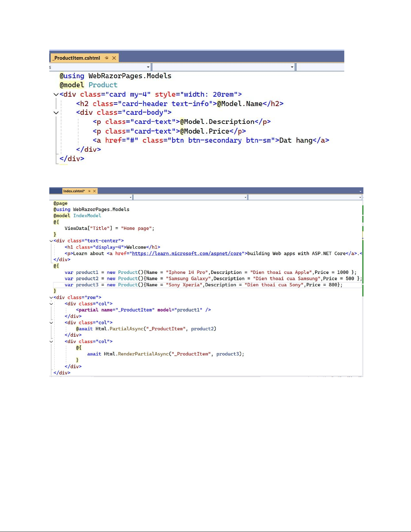Collapse the div class="text-center" block
The height and width of the screenshot is (532, 411).
pyautogui.click(x=51, y=241)
